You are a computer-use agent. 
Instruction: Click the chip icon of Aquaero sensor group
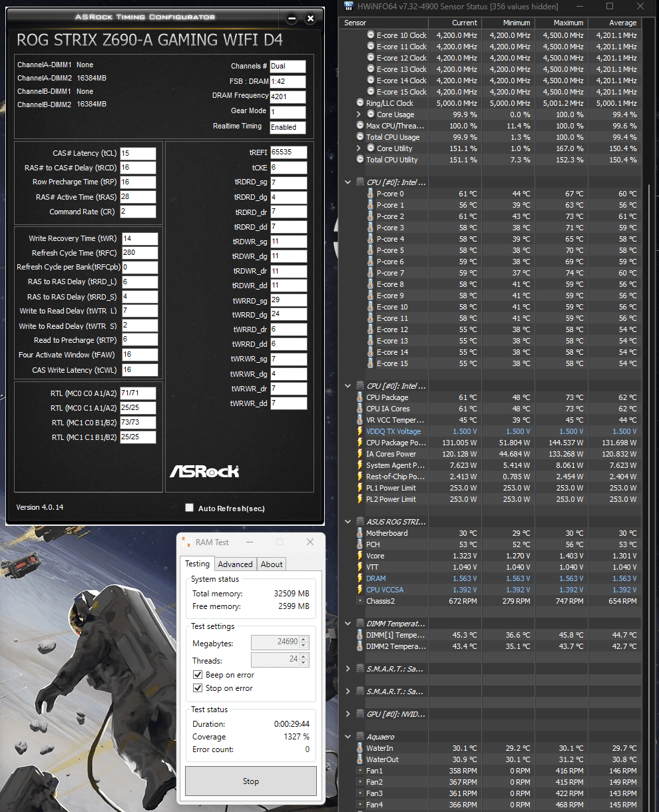pos(360,737)
